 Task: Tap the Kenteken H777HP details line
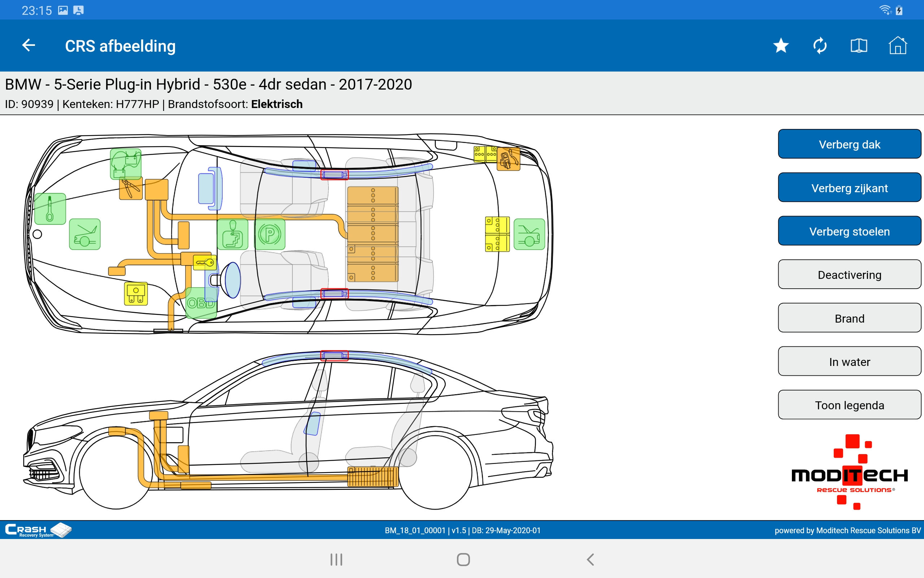coord(153,104)
